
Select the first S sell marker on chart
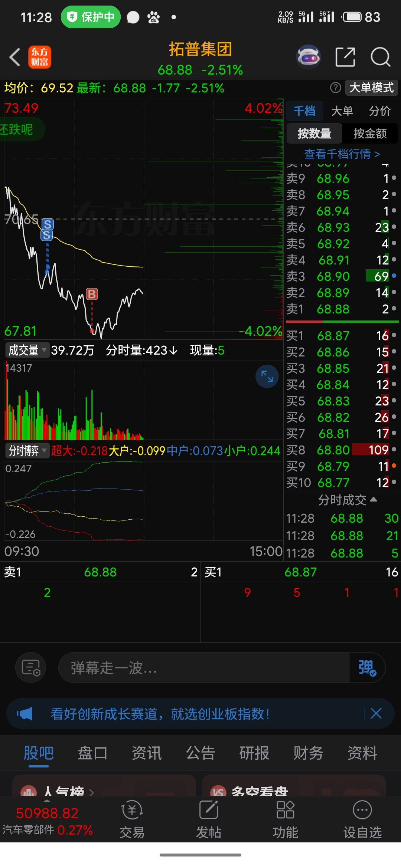(x=48, y=224)
